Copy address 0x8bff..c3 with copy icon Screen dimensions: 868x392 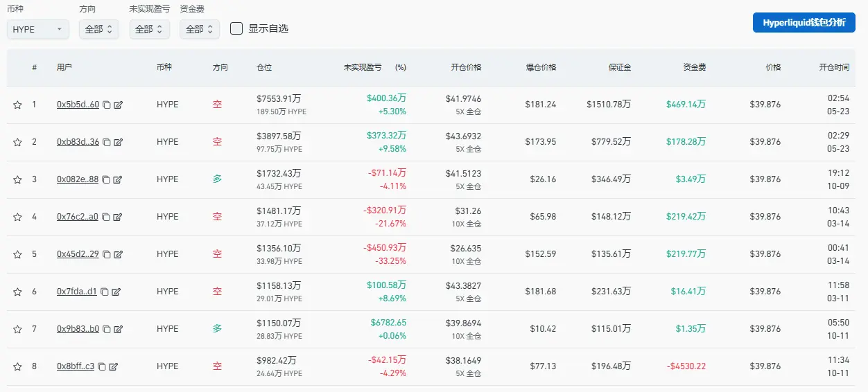[101, 366]
